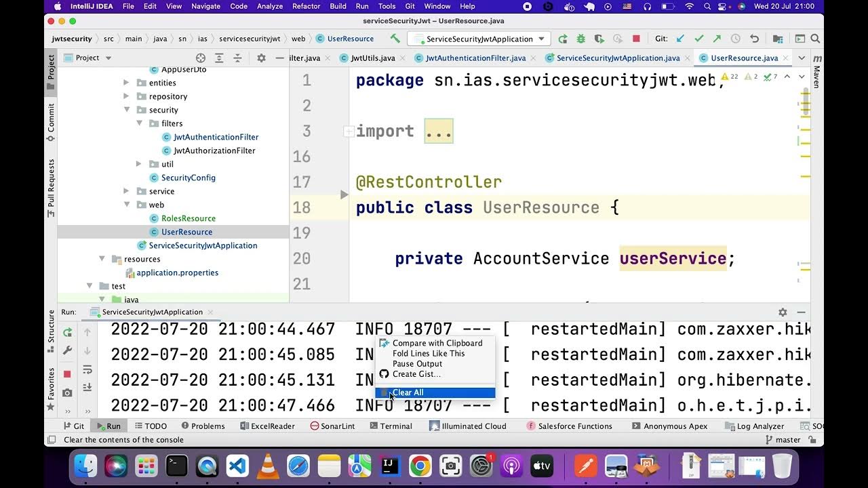The image size is (868, 488).
Task: Open Run panel settings gear
Action: (x=783, y=312)
